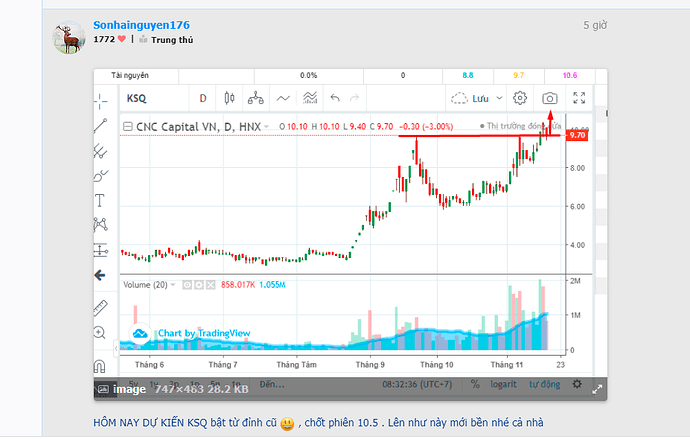Click the 858.017K volume value
This screenshot has height=439, width=690.
(x=238, y=285)
